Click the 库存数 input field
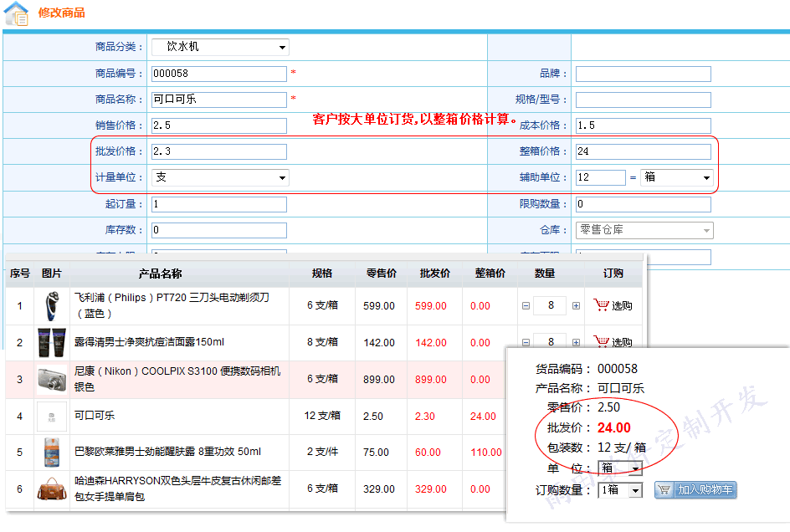790x532 pixels. pos(219,230)
